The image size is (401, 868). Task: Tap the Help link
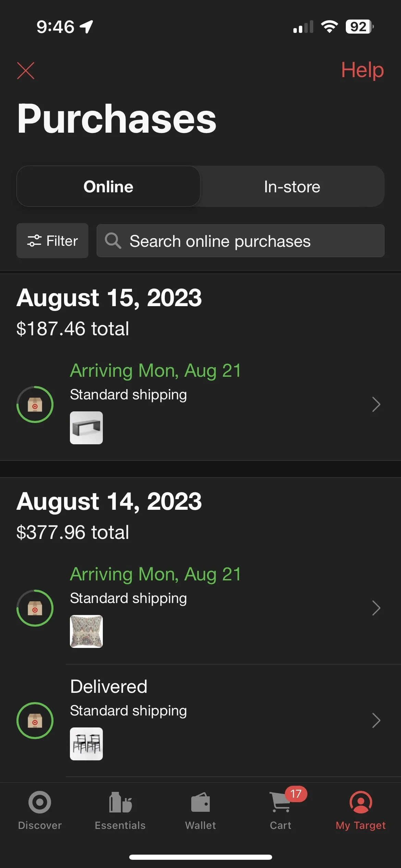362,70
